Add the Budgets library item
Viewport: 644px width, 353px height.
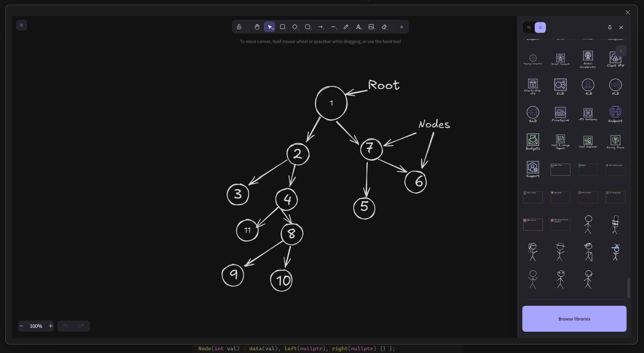tap(533, 142)
